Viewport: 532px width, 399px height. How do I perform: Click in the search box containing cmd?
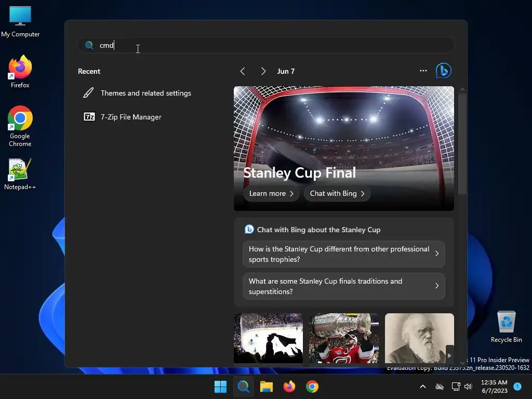pyautogui.click(x=265, y=45)
